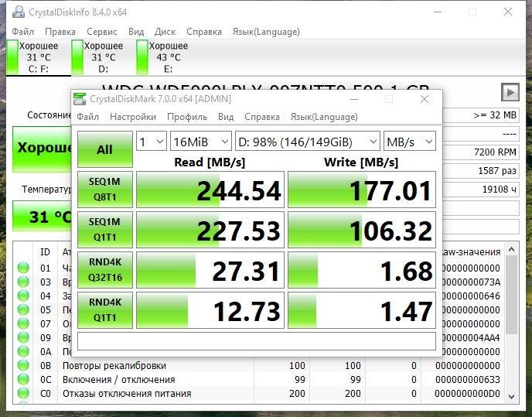Click the 31 °C temperature box in CrystalDiskInfo
Screen dimensions: 532x417
coord(42,217)
